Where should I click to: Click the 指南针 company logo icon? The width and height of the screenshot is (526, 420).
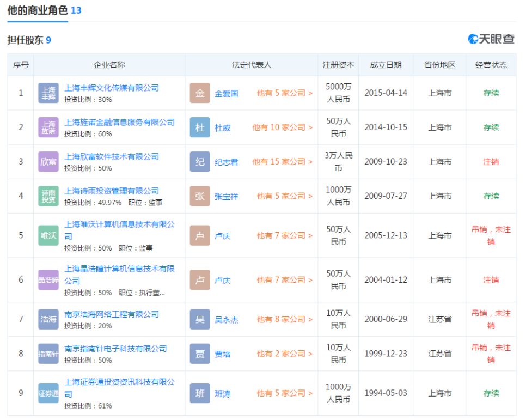point(48,354)
